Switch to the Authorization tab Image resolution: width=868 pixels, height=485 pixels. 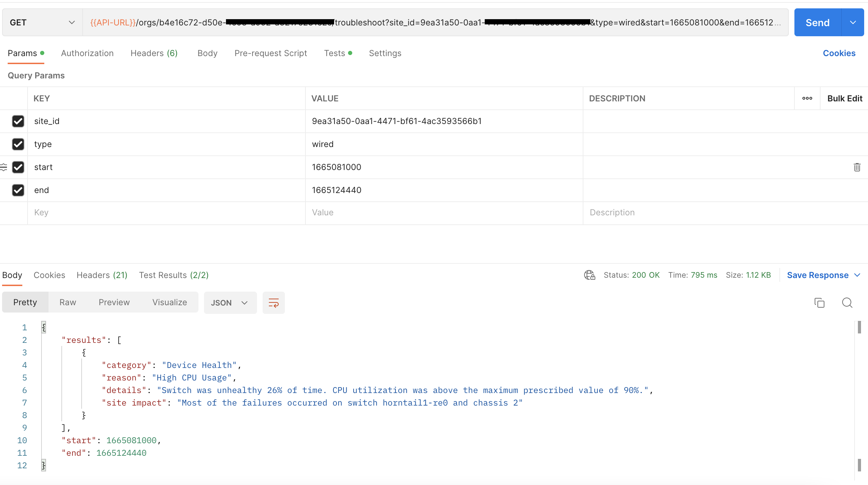(x=87, y=53)
